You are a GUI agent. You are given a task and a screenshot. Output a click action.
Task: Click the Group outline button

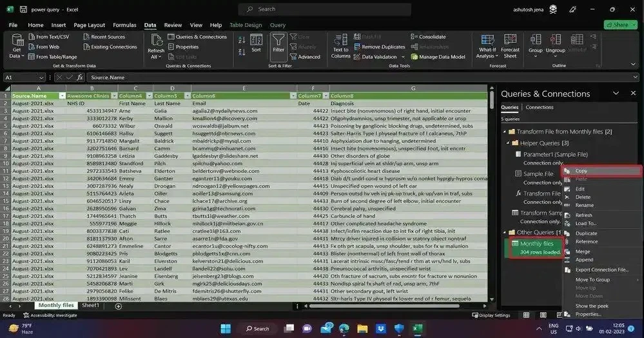pos(536,46)
